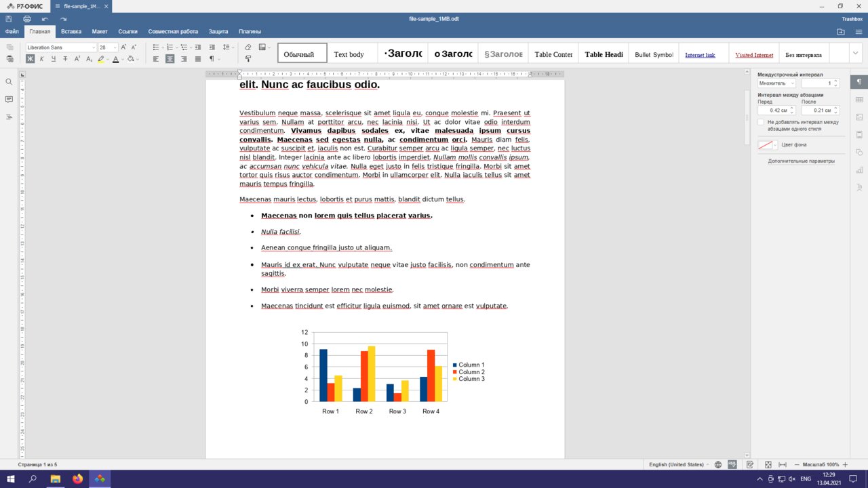Open the Цвет фона color swatch
868x488 pixels.
(768, 145)
